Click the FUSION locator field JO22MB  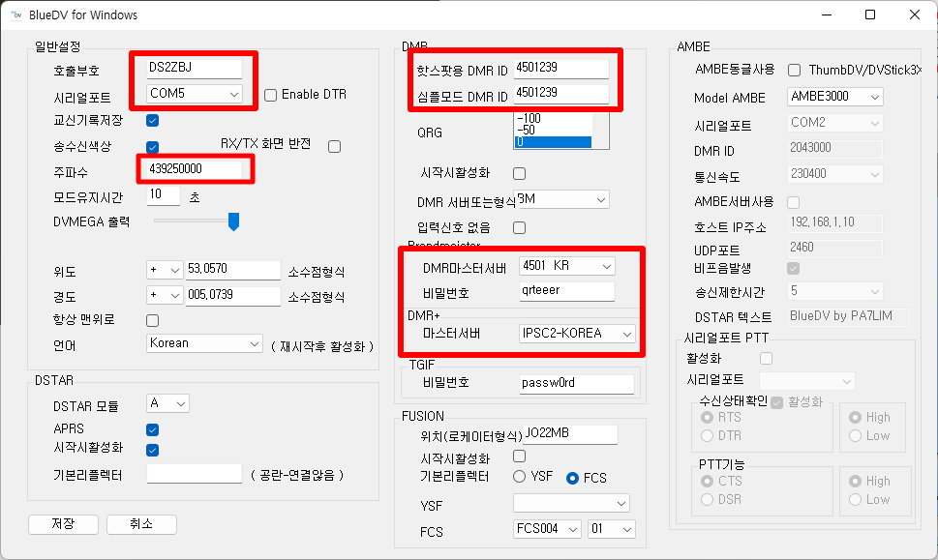pyautogui.click(x=571, y=434)
